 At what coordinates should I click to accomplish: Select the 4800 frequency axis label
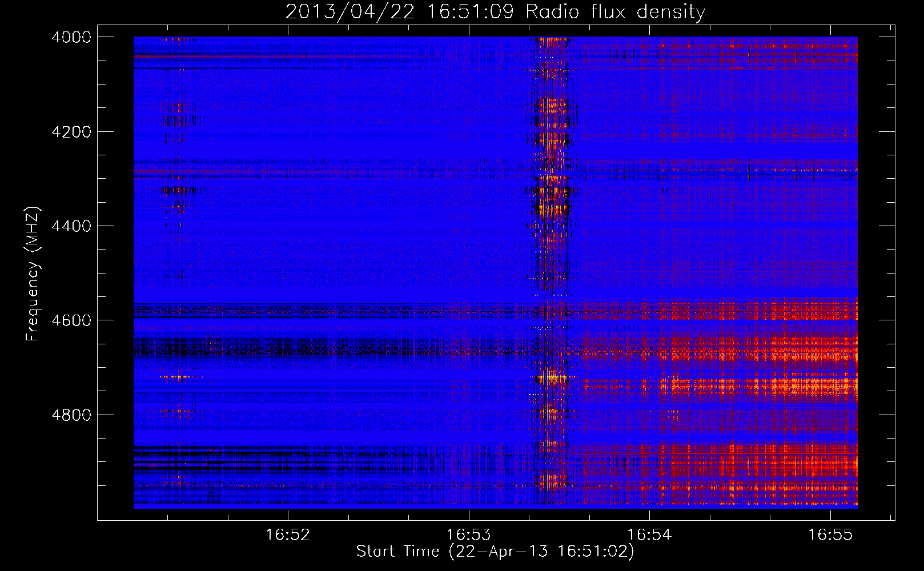(71, 415)
